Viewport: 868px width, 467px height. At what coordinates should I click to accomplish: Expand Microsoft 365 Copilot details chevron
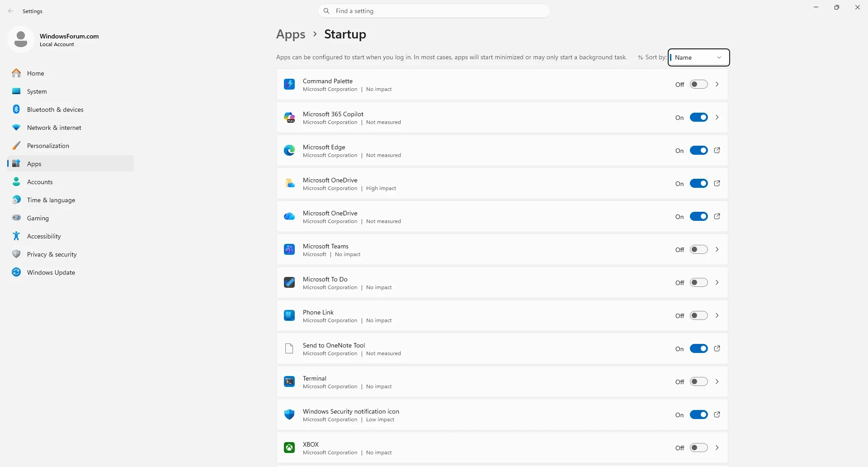pos(717,118)
